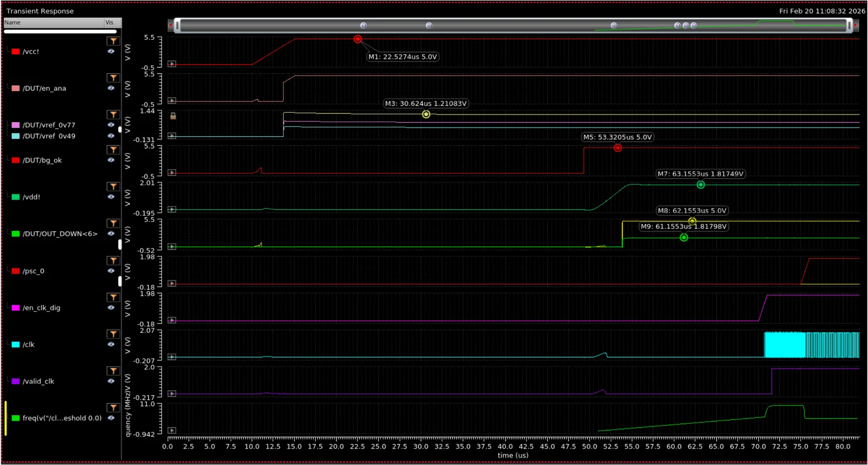Select marker M1 on the vcc trace

358,39
